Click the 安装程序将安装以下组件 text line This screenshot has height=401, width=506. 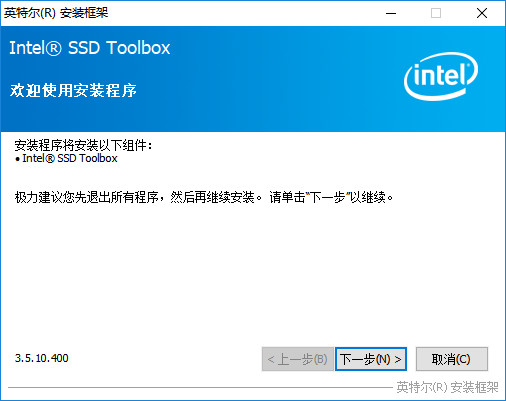click(83, 145)
